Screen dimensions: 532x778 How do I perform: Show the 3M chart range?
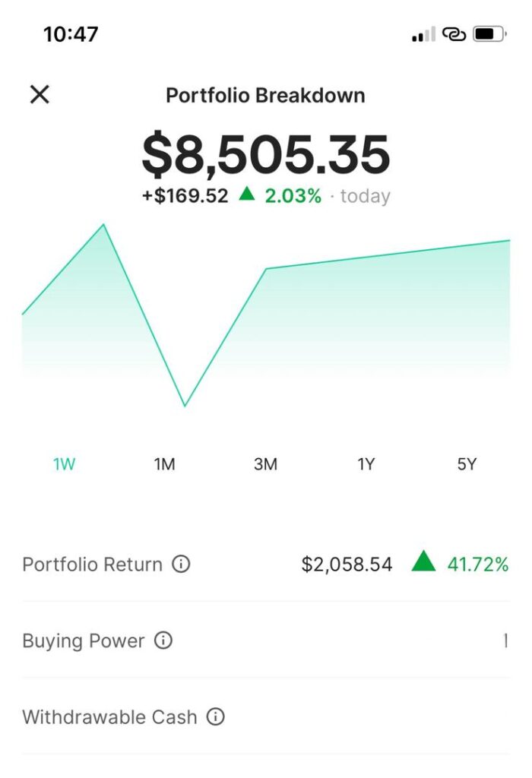coord(265,464)
